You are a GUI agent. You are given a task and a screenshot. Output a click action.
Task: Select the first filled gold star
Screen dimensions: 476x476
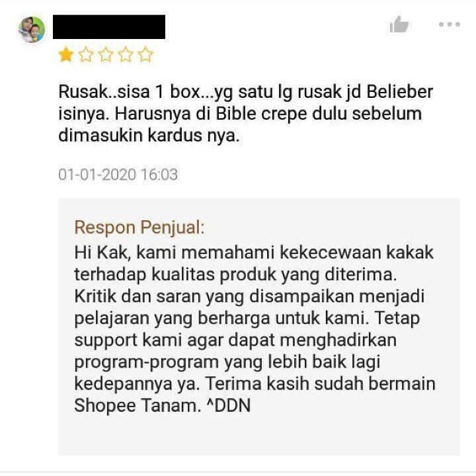click(x=66, y=55)
